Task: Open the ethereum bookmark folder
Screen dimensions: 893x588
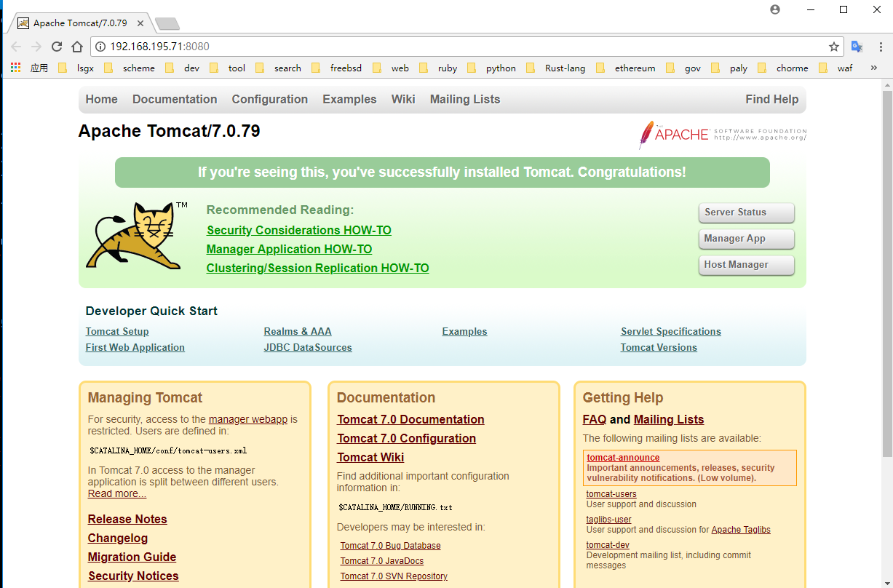Action: (x=626, y=68)
